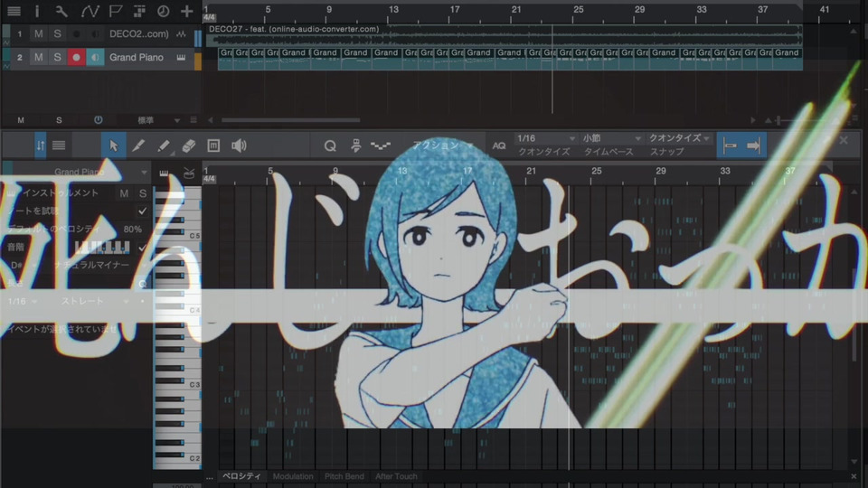This screenshot has height=488, width=868.
Task: Toggle the editor sync arrows button
Action: 41,145
